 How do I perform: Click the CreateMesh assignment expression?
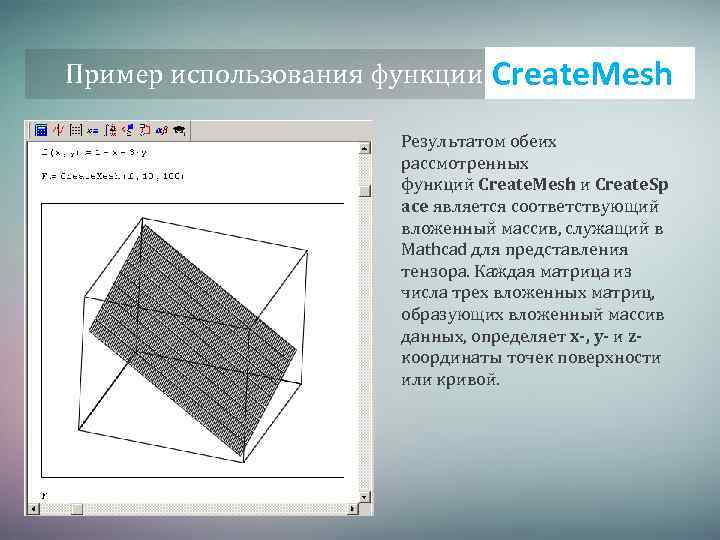112,176
